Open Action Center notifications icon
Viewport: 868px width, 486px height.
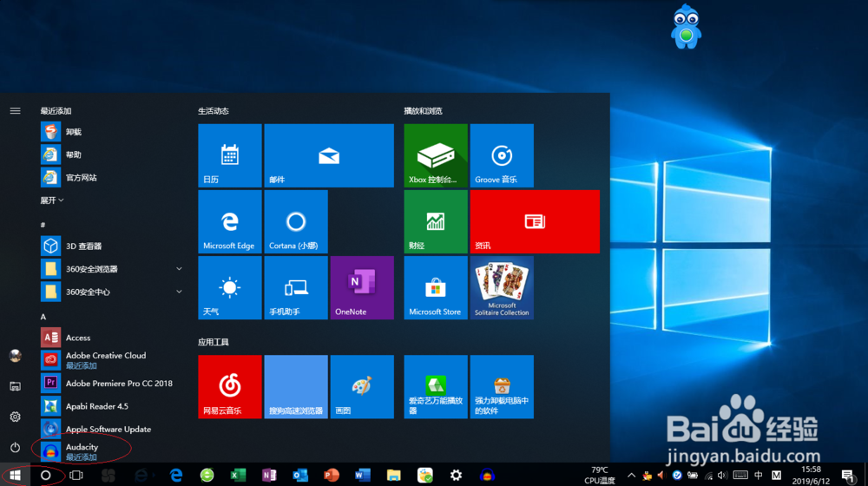[848, 475]
